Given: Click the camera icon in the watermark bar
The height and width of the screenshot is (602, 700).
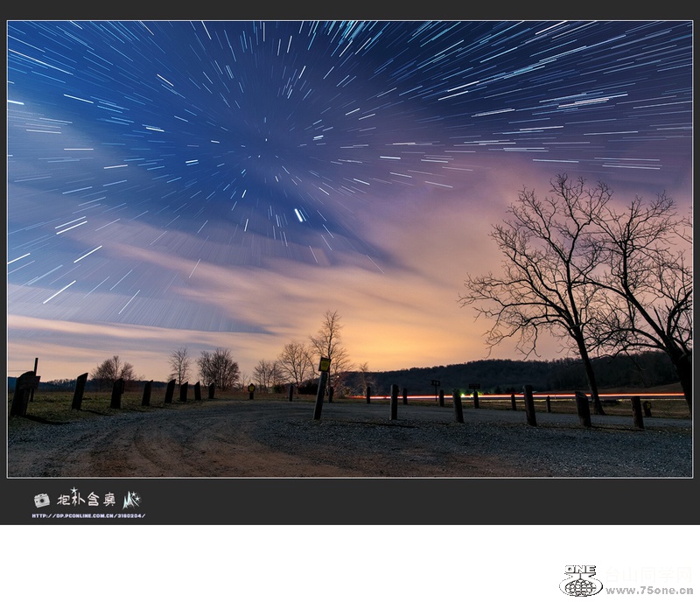Looking at the screenshot, I should [x=41, y=500].
